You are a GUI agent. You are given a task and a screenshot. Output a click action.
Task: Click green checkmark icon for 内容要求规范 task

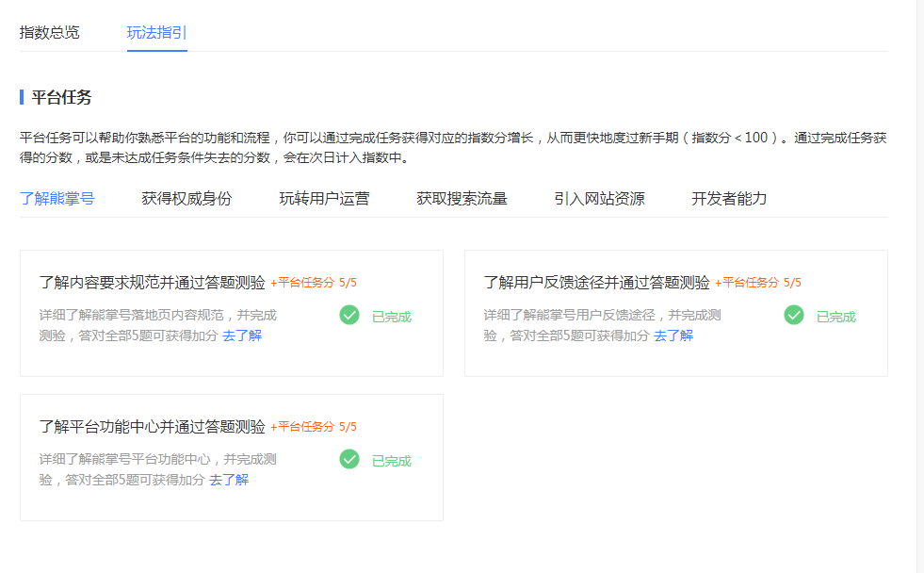349,315
